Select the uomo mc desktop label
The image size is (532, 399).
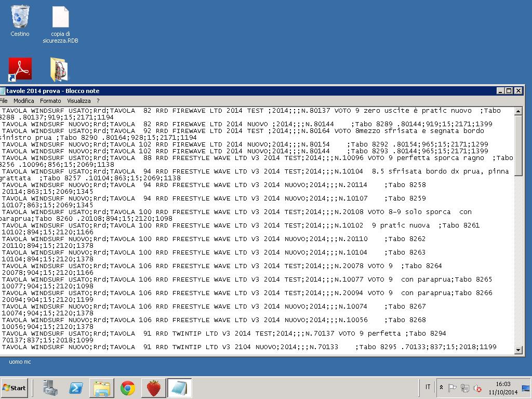pyautogui.click(x=20, y=362)
